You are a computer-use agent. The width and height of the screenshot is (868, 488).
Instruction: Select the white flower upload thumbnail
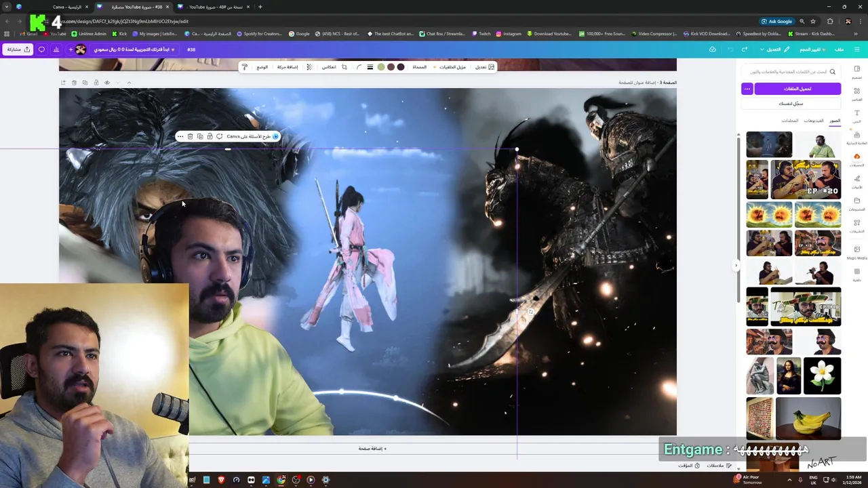(x=822, y=375)
